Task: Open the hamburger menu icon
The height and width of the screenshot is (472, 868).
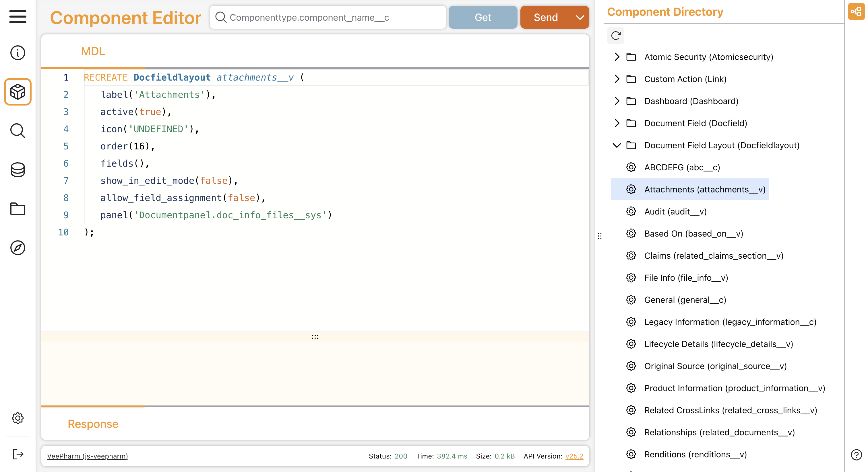Action: tap(18, 17)
